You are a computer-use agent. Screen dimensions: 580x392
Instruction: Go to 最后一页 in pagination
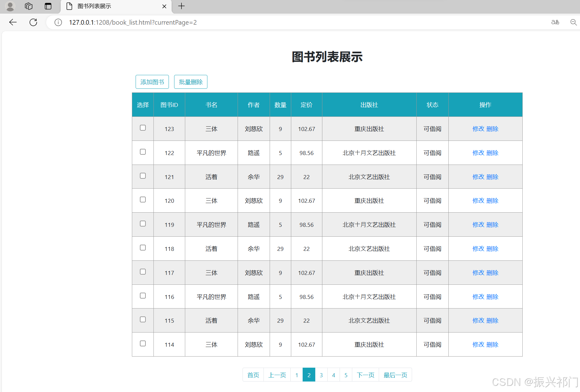tap(395, 375)
